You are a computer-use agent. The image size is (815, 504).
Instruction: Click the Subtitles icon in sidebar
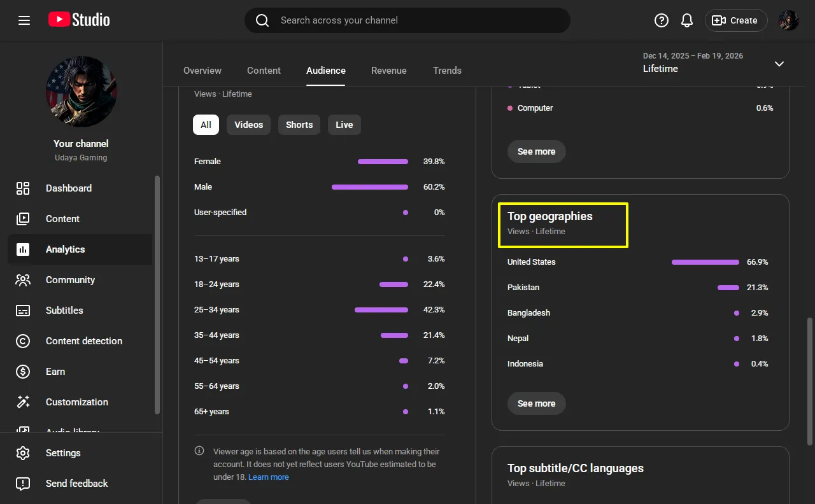coord(23,311)
